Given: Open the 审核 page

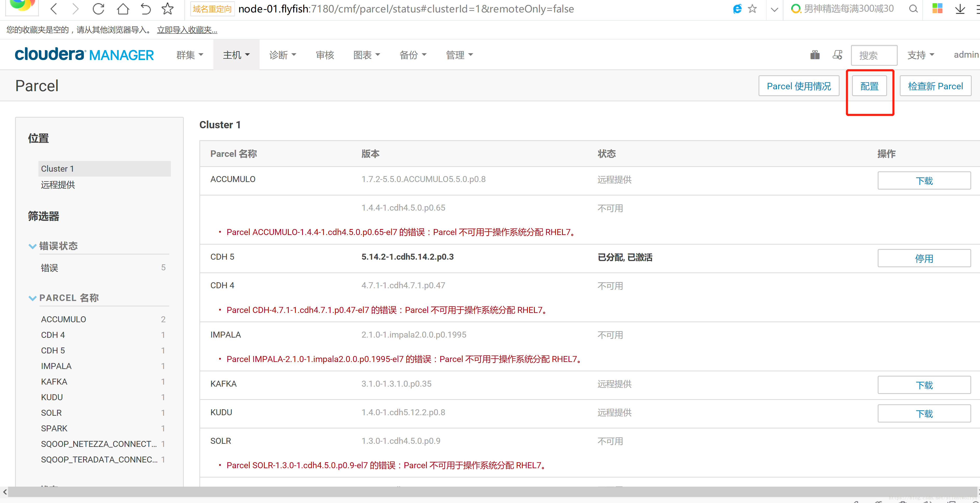Looking at the screenshot, I should 325,55.
